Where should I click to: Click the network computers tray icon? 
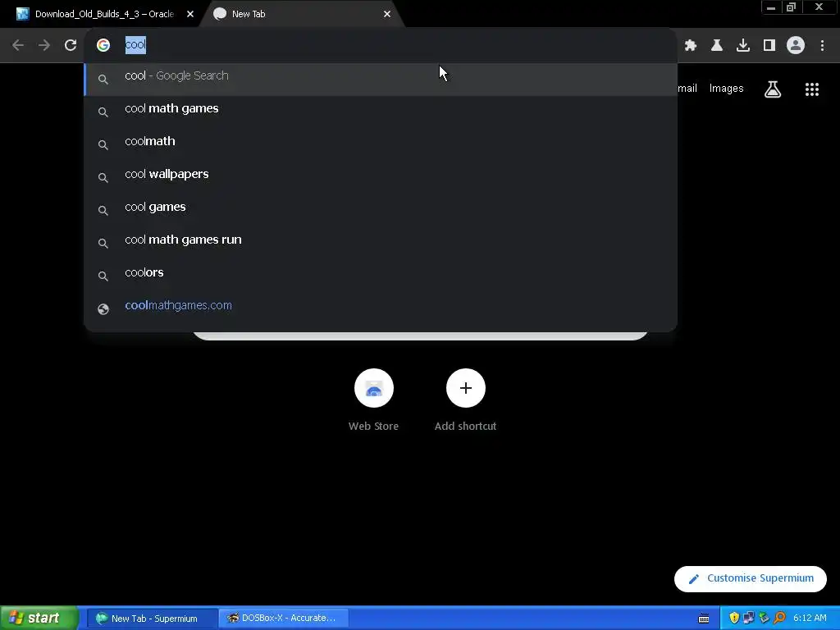point(749,619)
